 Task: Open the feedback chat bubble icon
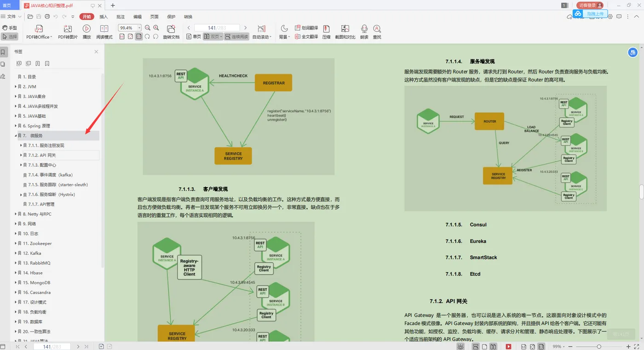pos(620,17)
